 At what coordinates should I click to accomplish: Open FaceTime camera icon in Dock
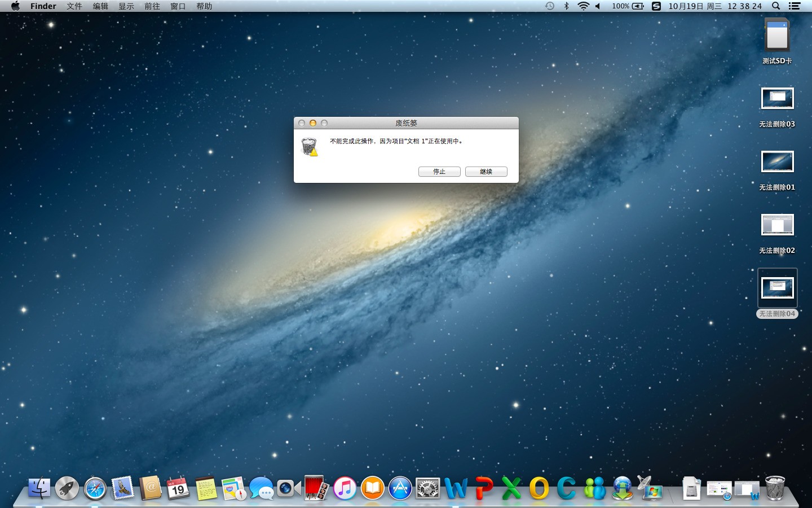pos(289,488)
